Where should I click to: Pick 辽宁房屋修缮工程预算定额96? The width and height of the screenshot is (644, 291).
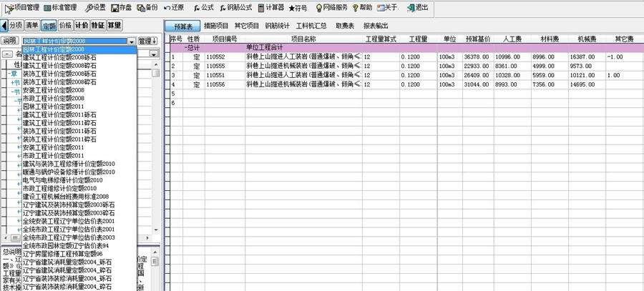62,254
